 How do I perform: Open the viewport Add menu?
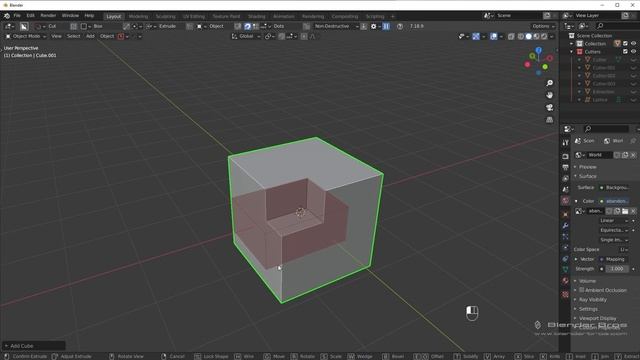[x=90, y=36]
